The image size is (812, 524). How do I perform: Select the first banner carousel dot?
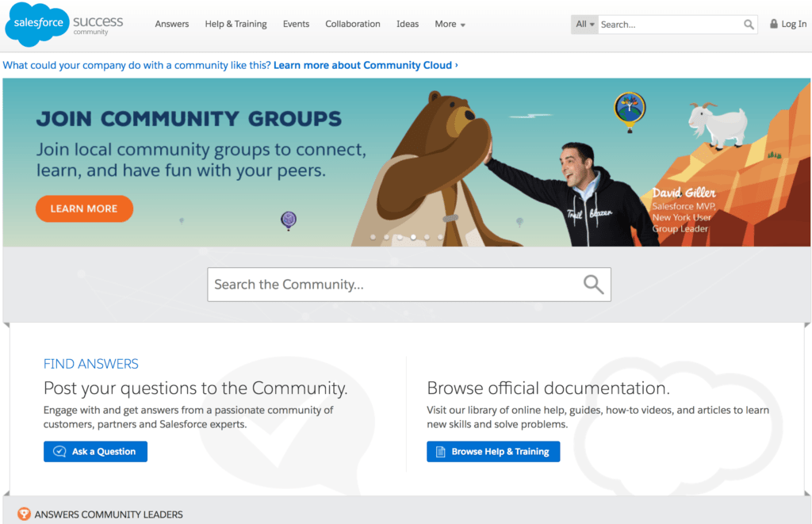(373, 237)
